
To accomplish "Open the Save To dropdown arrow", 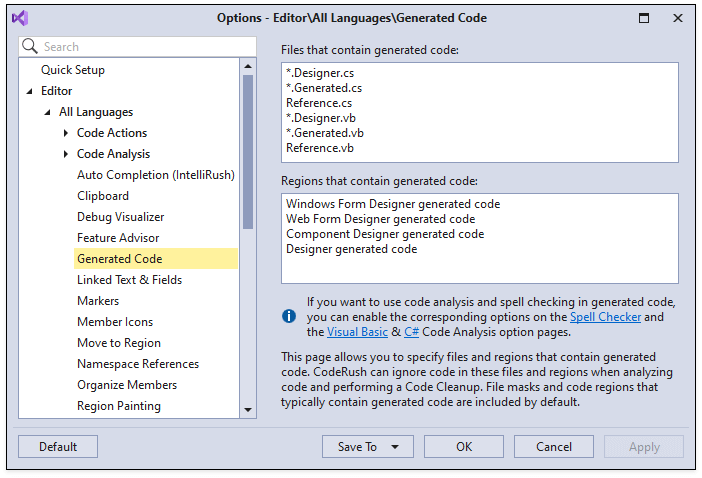I will [396, 447].
